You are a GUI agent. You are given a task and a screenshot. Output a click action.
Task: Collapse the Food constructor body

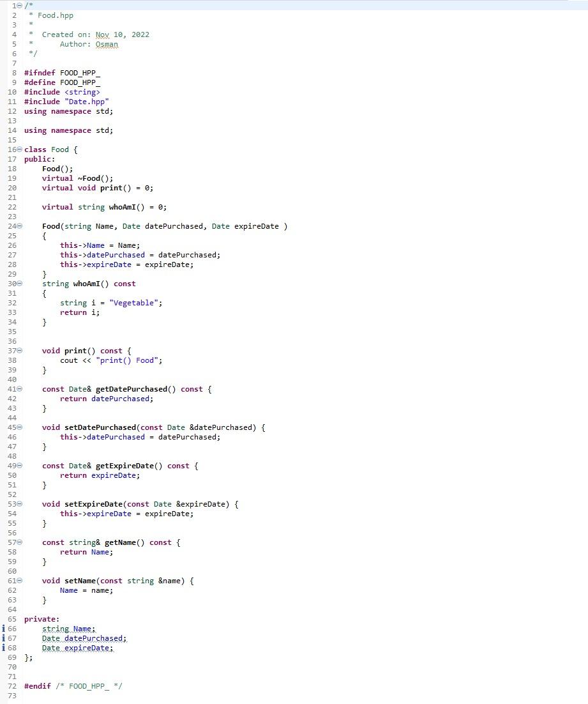pos(18,226)
